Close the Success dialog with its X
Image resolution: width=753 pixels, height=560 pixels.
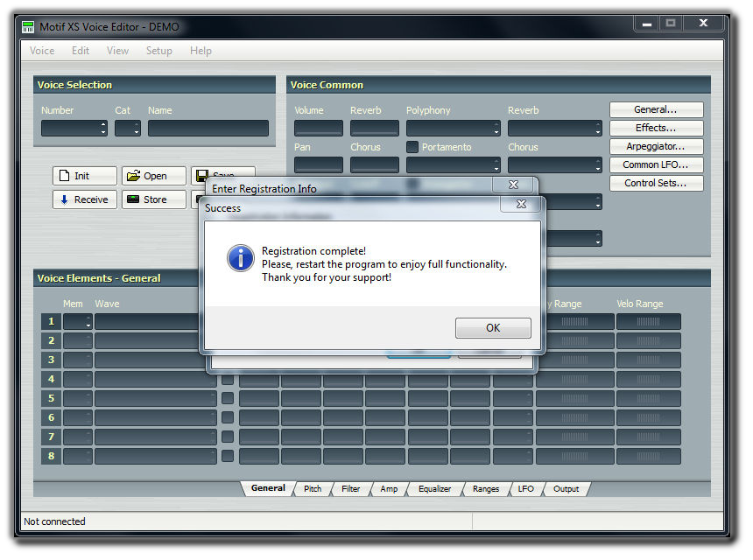point(521,204)
